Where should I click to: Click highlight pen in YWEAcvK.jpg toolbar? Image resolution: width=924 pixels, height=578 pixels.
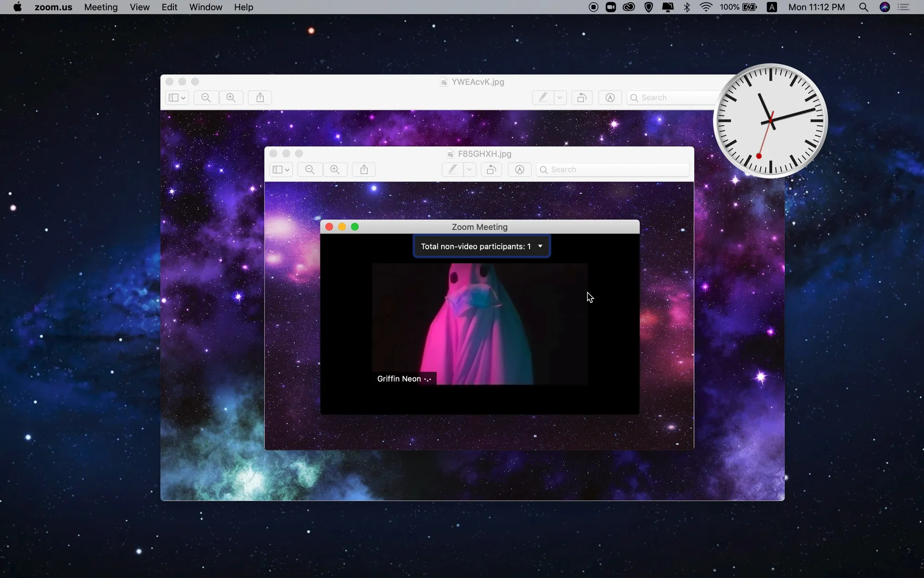tap(543, 98)
